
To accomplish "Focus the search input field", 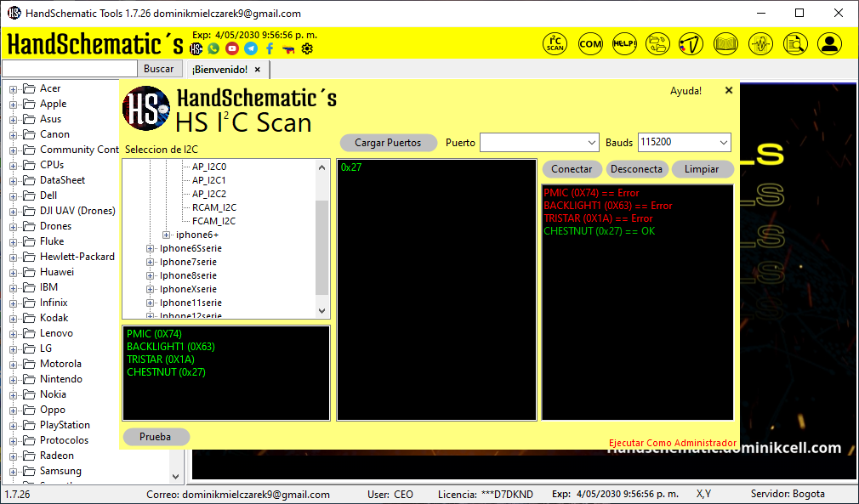I will click(x=70, y=69).
